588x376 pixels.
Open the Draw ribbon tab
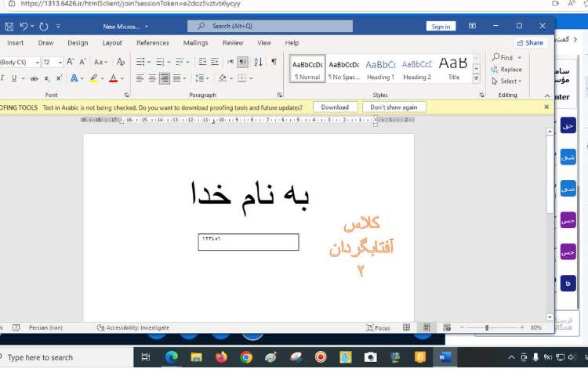pyautogui.click(x=45, y=43)
